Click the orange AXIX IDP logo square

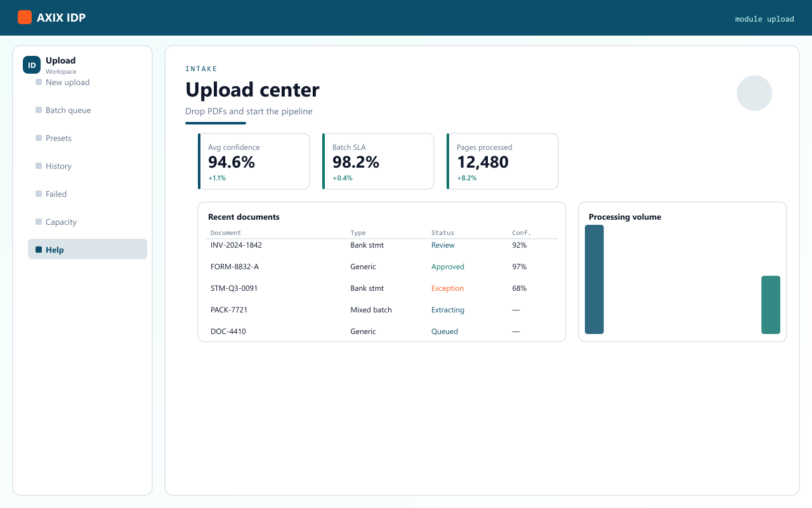coord(25,17)
